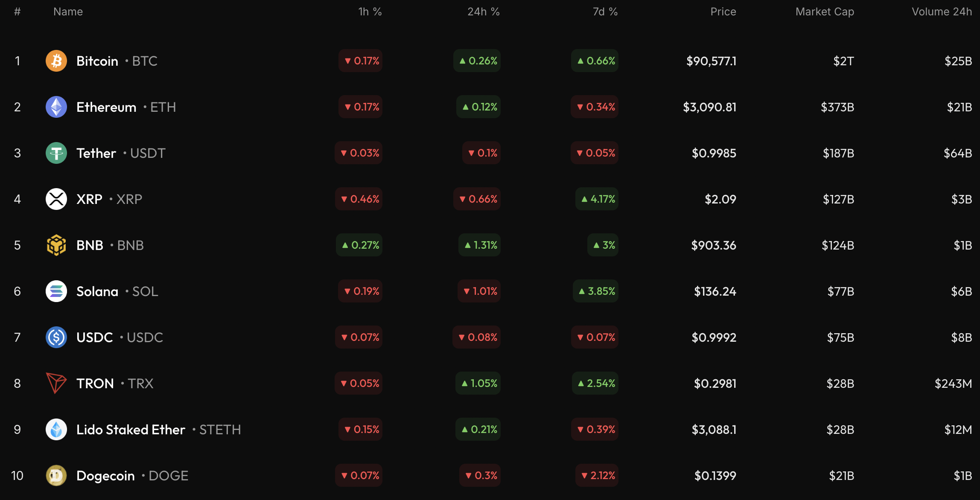Click the Tether green logo icon
The width and height of the screenshot is (980, 500).
(56, 153)
